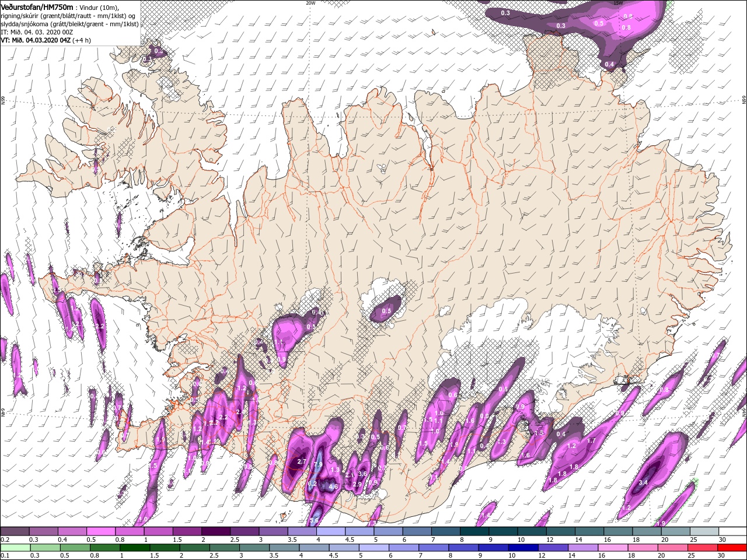
Task: Pick lower legend swatch between 3 and 3.5
Action: (254, 548)
